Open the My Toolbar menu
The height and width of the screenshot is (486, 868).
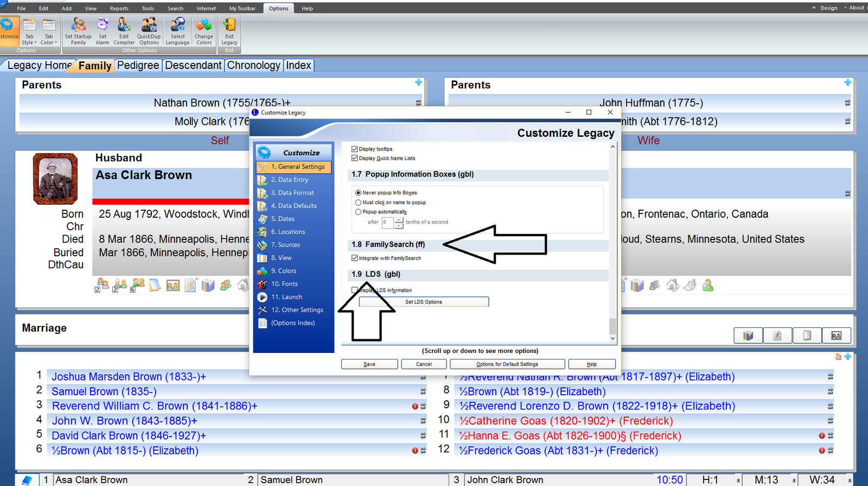(x=242, y=8)
